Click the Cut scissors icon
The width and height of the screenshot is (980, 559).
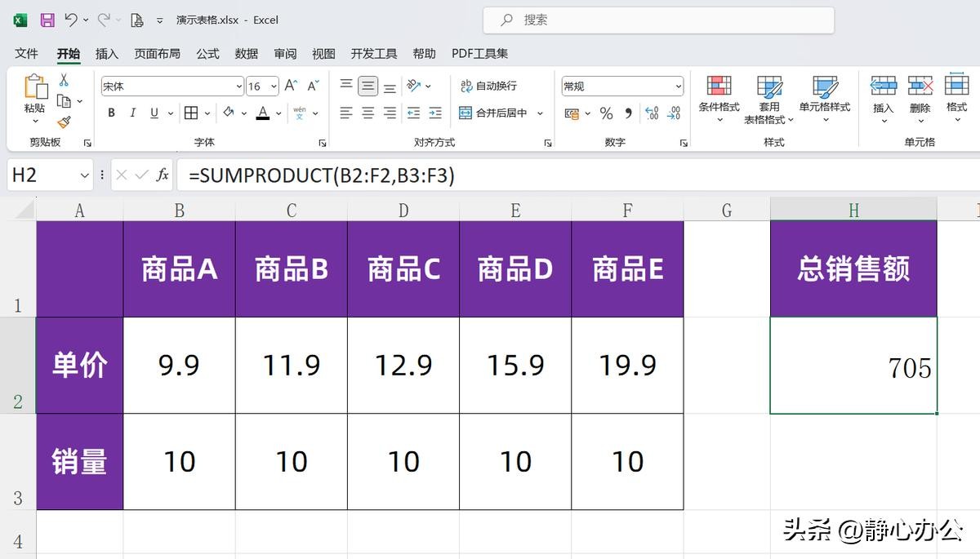click(x=64, y=80)
